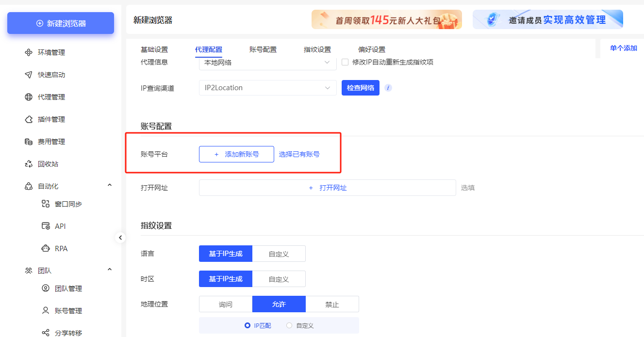644x337 pixels.
Task: Select 自定义 for 时区 setting
Action: tap(279, 278)
